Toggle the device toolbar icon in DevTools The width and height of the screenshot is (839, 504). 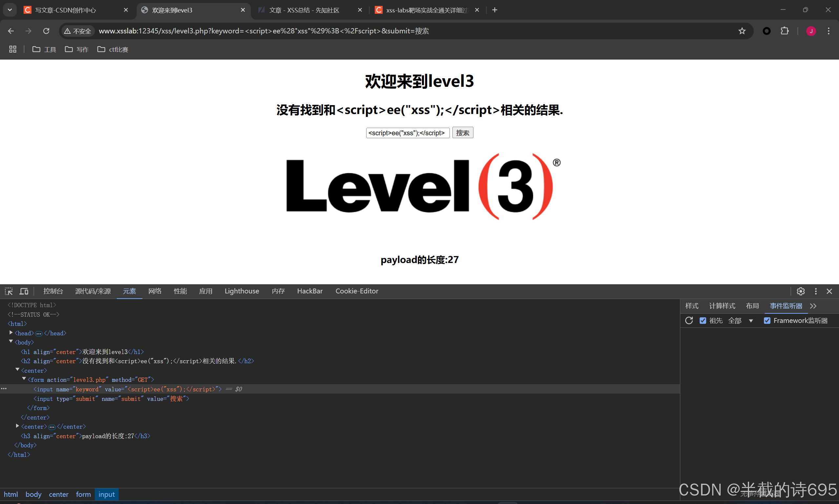[x=24, y=291]
